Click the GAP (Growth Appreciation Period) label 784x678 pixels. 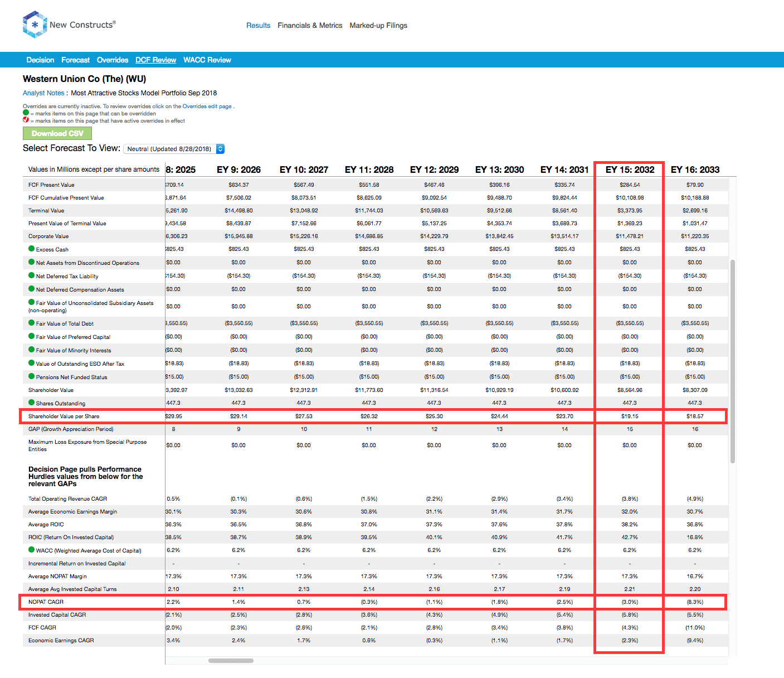tap(71, 429)
